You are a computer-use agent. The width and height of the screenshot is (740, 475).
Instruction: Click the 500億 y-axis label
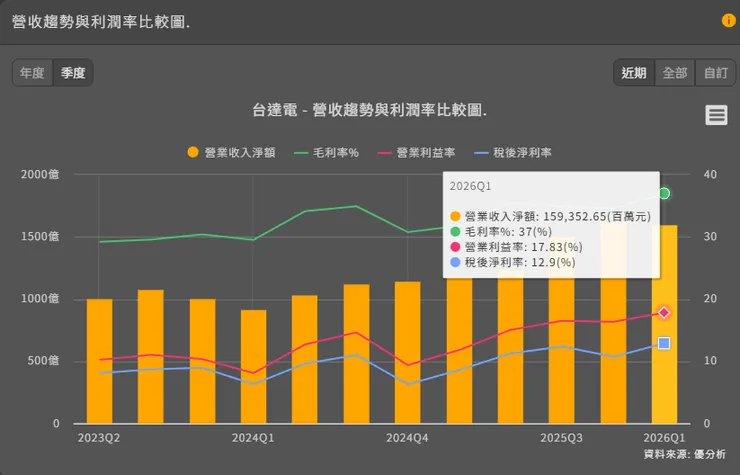43,361
